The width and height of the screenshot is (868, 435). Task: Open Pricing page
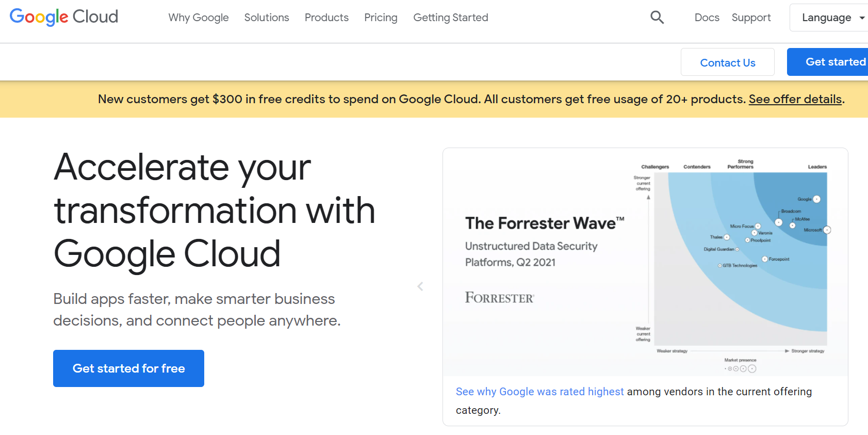[x=381, y=18]
